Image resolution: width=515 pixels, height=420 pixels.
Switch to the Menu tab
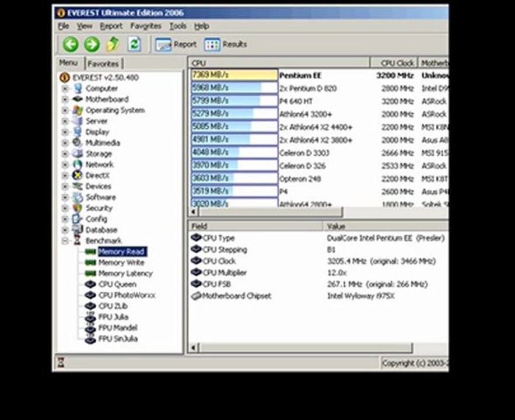[x=68, y=63]
